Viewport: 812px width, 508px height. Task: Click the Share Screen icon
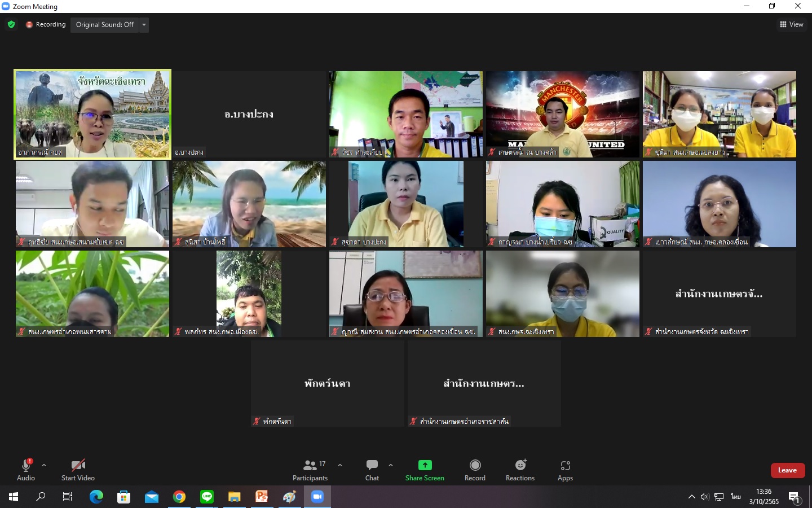point(425,465)
